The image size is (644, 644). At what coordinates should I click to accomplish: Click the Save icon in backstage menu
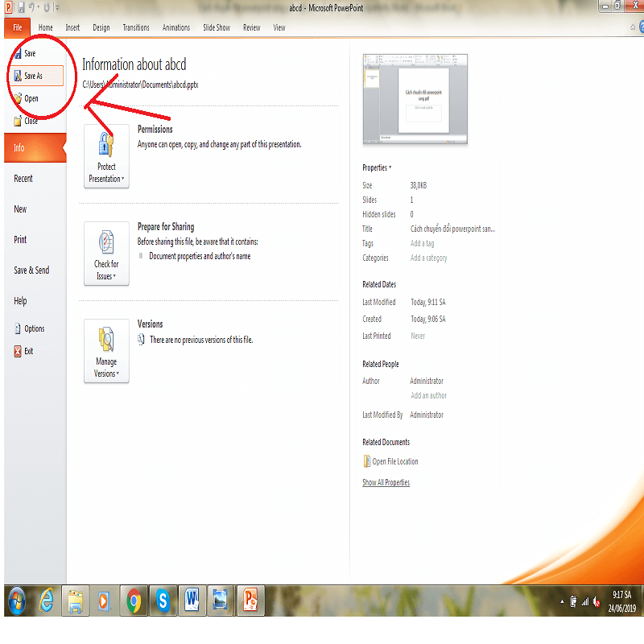18,53
